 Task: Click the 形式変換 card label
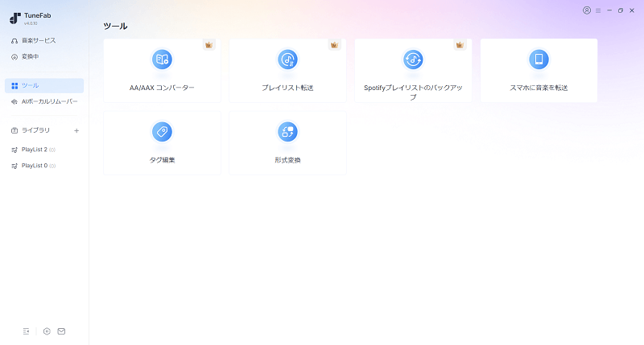pyautogui.click(x=287, y=160)
